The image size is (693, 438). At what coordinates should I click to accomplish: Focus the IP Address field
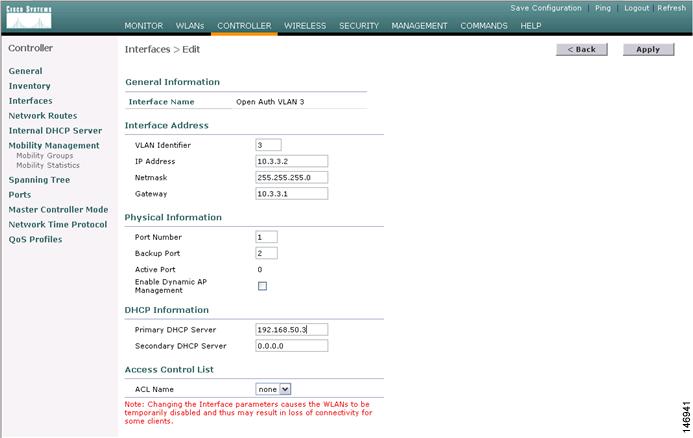(292, 161)
